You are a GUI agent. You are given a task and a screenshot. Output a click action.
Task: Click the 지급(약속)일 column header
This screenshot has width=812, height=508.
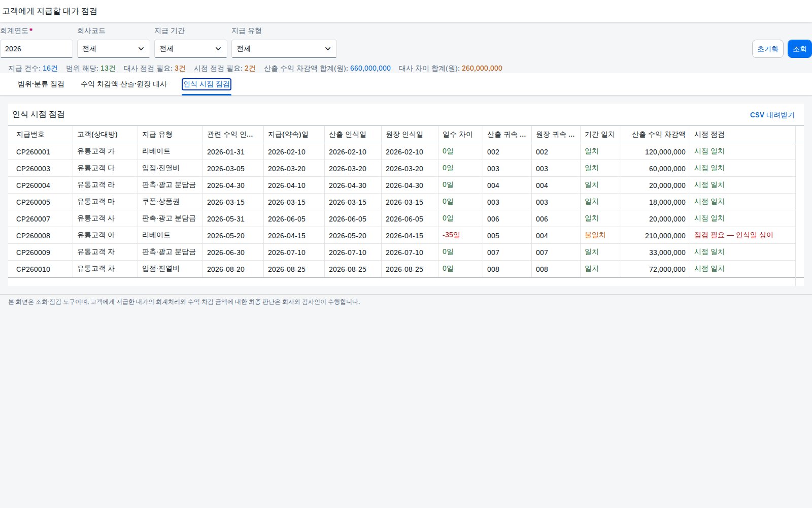pos(294,135)
